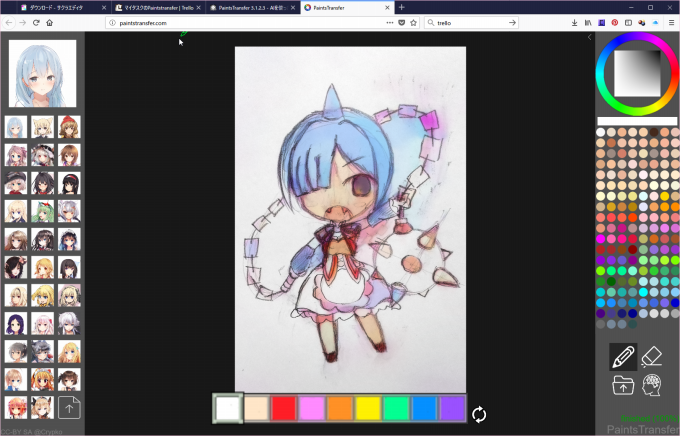Click the search go arrow
The height and width of the screenshot is (436, 680).
(x=512, y=23)
